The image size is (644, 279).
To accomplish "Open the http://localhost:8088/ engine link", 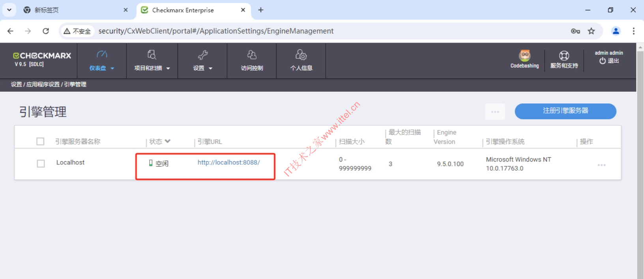I will point(228,162).
